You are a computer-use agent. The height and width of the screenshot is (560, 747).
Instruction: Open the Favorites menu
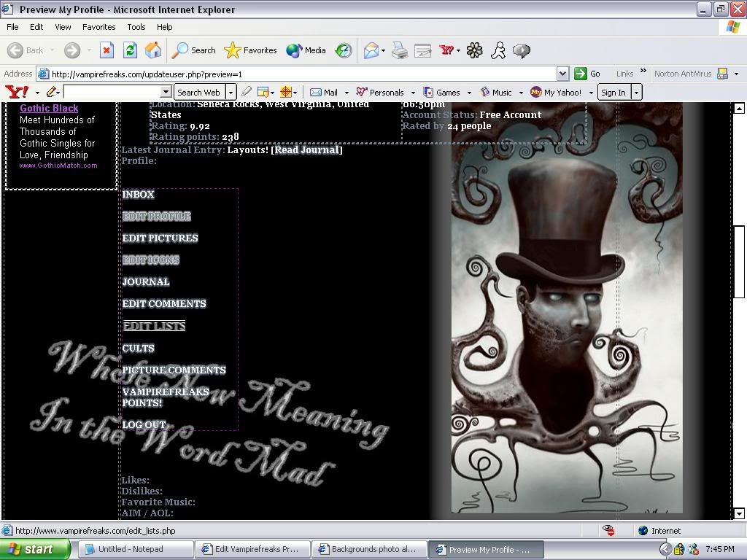click(98, 27)
